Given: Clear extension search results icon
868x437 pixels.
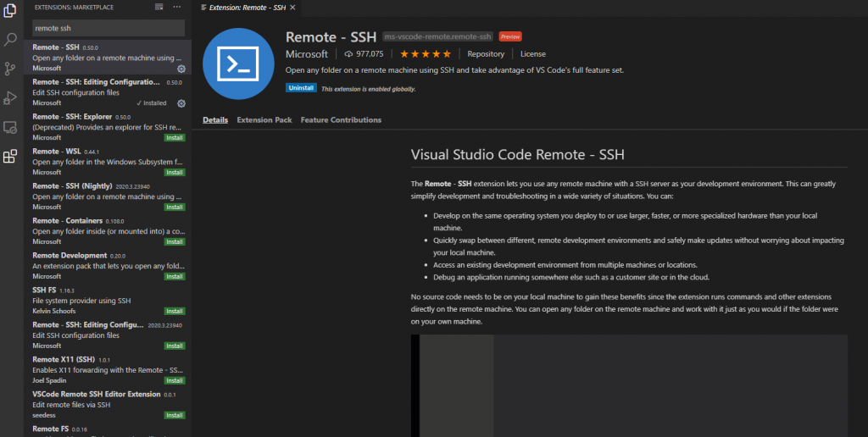Looking at the screenshot, I should [159, 7].
